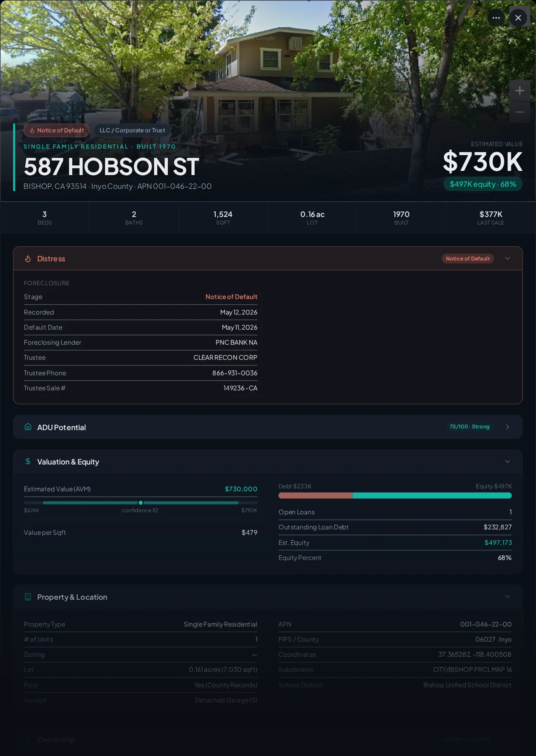Expand the ADU Potential section arrow

point(507,427)
